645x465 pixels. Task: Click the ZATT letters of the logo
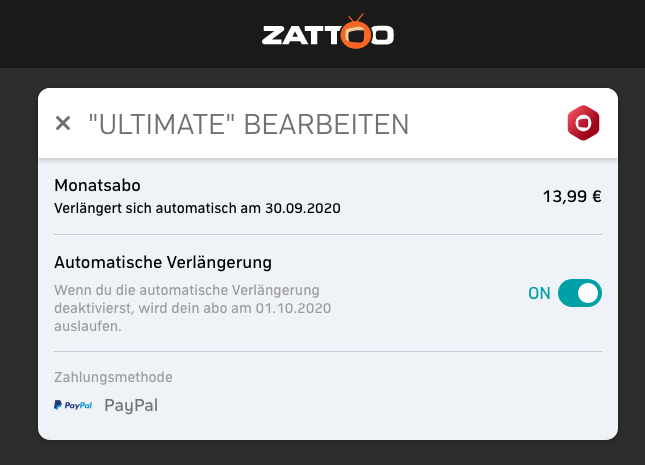[x=302, y=35]
